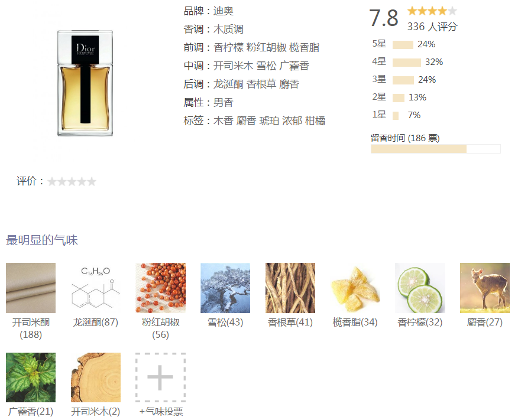Open the 开司米木 wood slice image
Image resolution: width=518 pixels, height=420 pixels.
pyautogui.click(x=95, y=377)
